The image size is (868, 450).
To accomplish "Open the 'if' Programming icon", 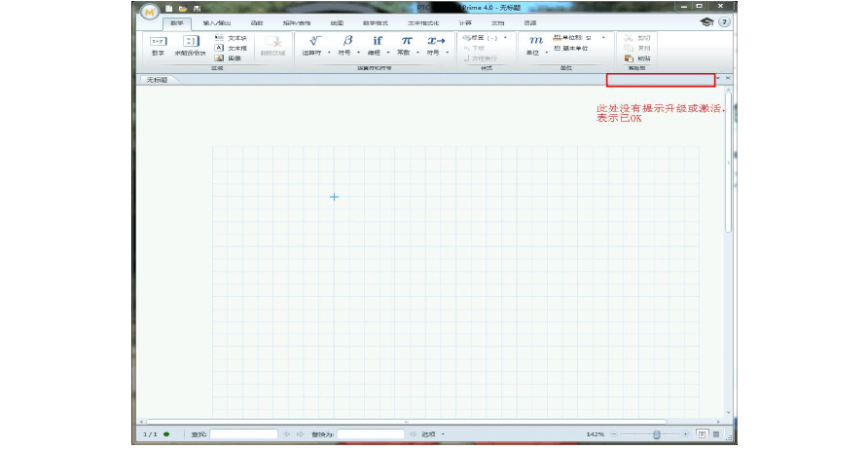I will (x=378, y=41).
